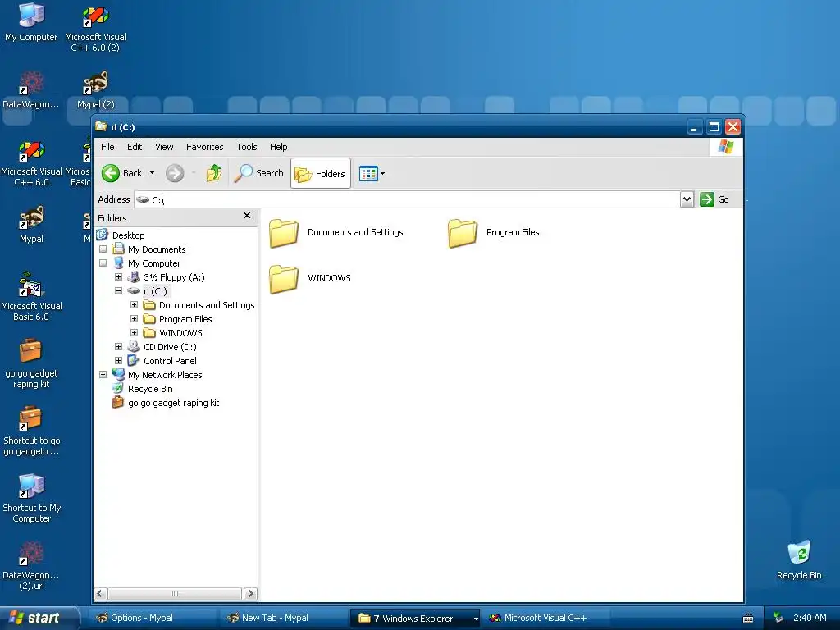
Task: Open the File menu
Action: point(107,147)
